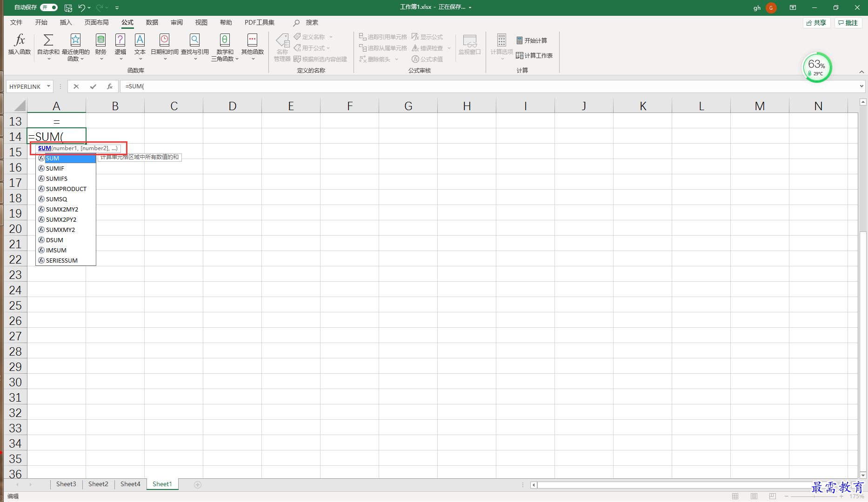Open Calculation Options icon

[501, 40]
